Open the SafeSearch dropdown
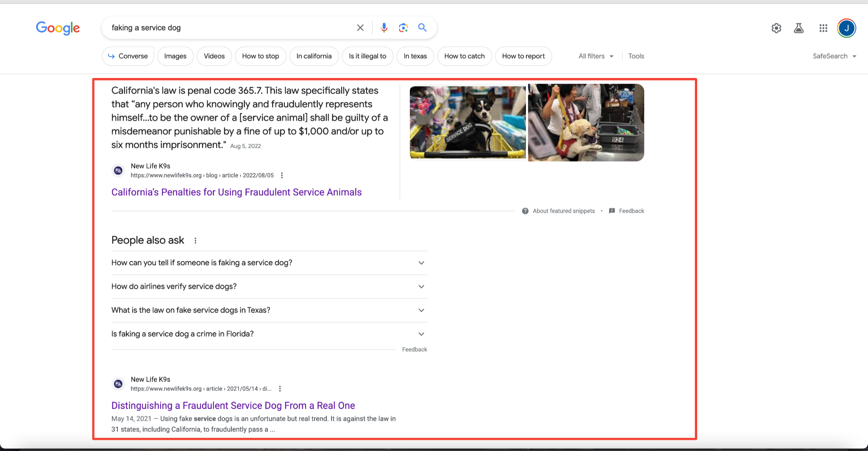Image resolution: width=868 pixels, height=451 pixels. (x=834, y=56)
